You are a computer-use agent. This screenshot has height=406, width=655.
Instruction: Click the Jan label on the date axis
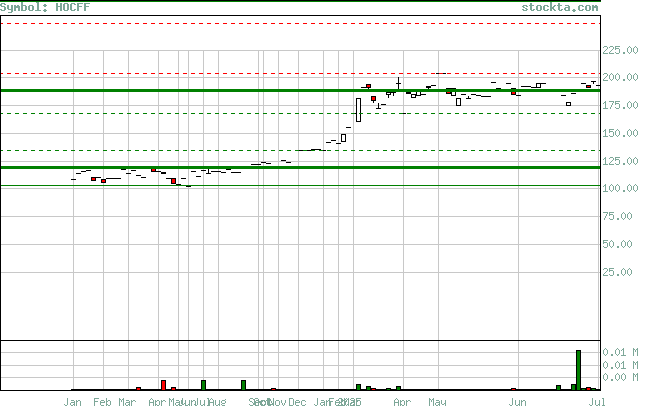(x=72, y=402)
